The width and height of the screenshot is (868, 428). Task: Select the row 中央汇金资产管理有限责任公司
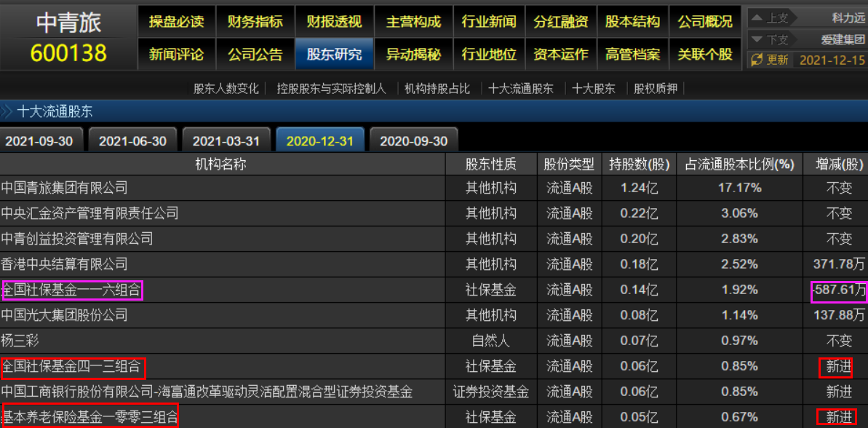[434, 213]
